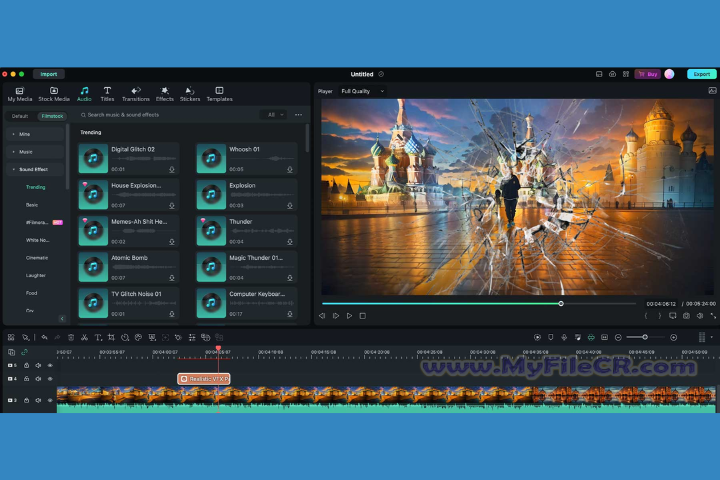Image resolution: width=720 pixels, height=480 pixels.
Task: Click the Buy button
Action: (x=647, y=74)
